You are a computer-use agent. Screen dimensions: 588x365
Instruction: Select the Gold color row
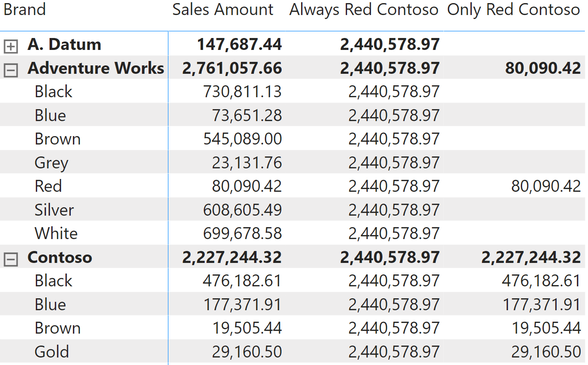point(52,352)
